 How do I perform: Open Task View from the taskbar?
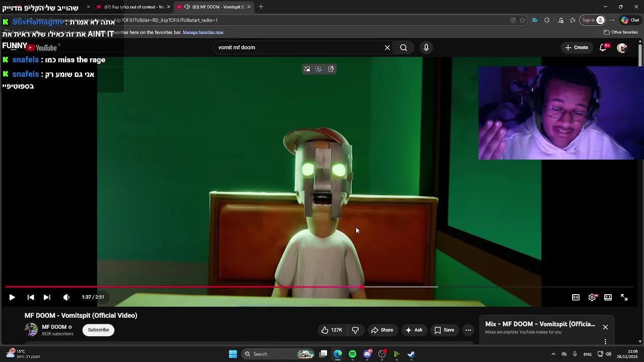pyautogui.click(x=324, y=354)
